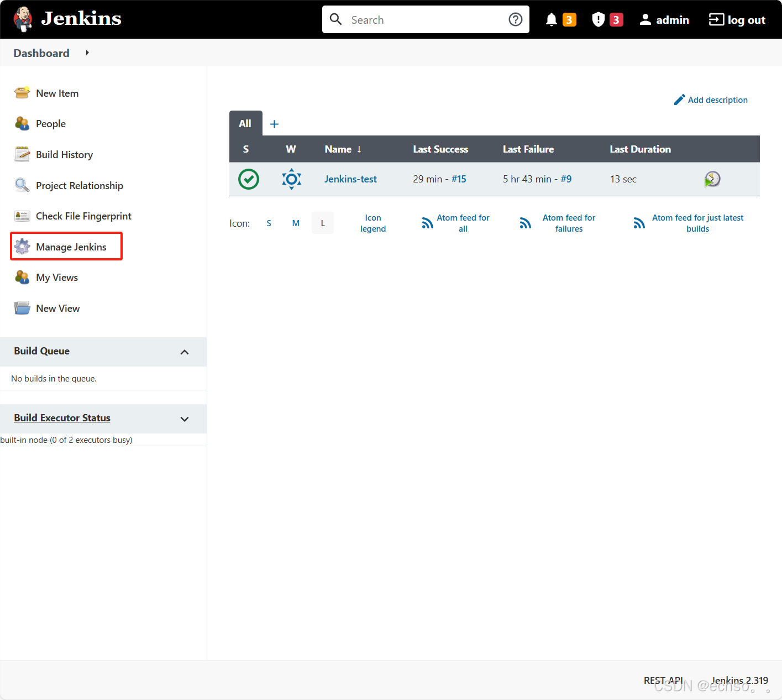Image resolution: width=782 pixels, height=700 pixels.
Task: Click the log out link text
Action: click(747, 20)
